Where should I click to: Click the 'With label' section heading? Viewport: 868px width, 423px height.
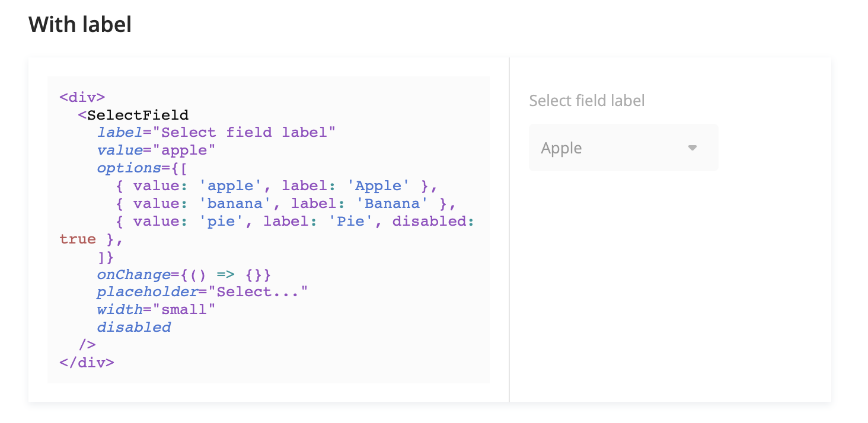(x=80, y=24)
